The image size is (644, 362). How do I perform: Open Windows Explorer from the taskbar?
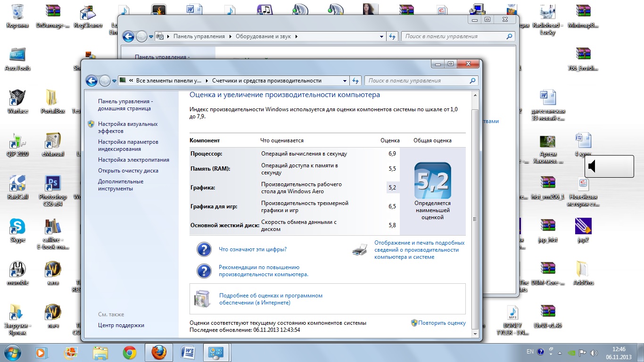tap(100, 352)
